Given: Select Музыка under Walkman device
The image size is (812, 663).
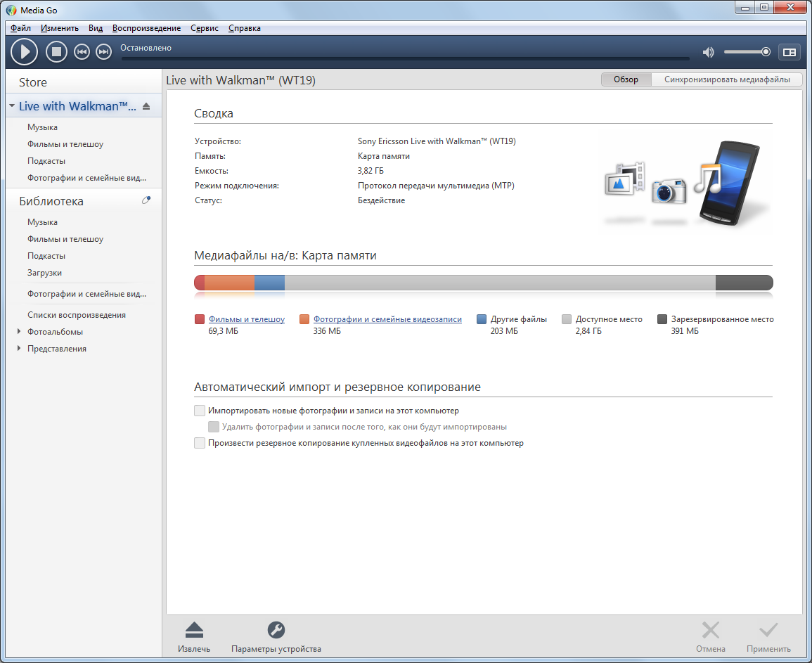Looking at the screenshot, I should coord(42,127).
